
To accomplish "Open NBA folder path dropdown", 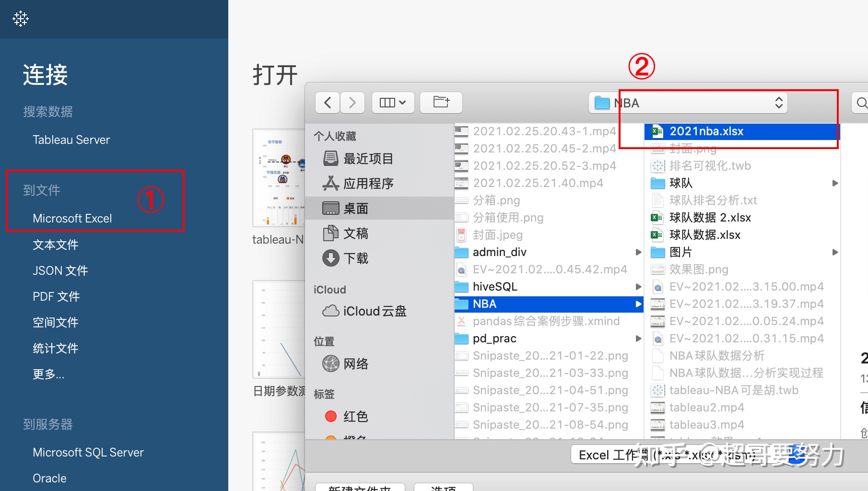I will tap(688, 103).
